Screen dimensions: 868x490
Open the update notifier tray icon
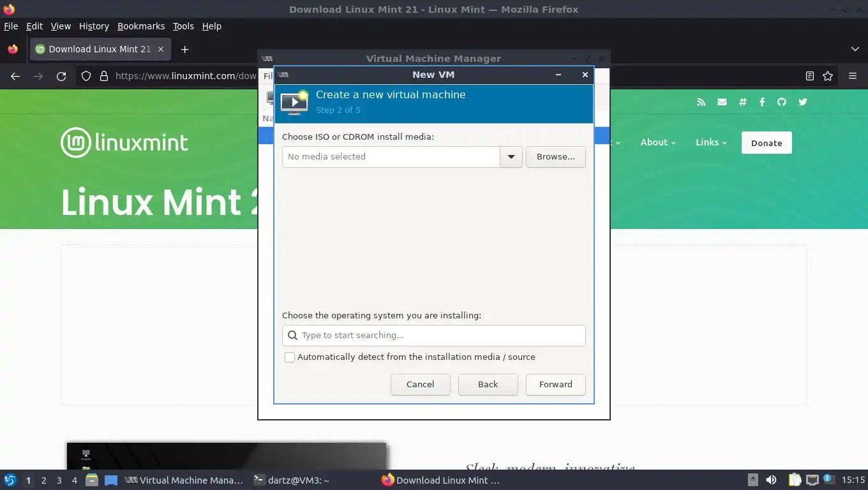pyautogui.click(x=828, y=480)
